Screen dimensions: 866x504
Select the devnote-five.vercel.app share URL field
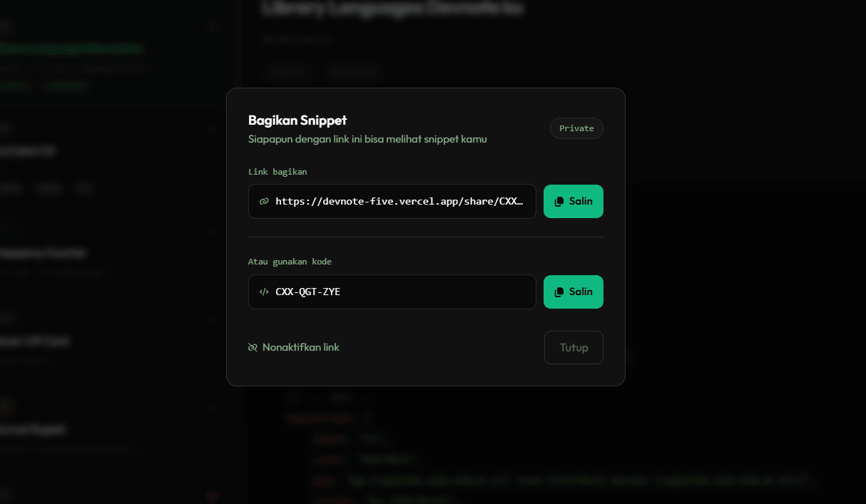click(392, 201)
